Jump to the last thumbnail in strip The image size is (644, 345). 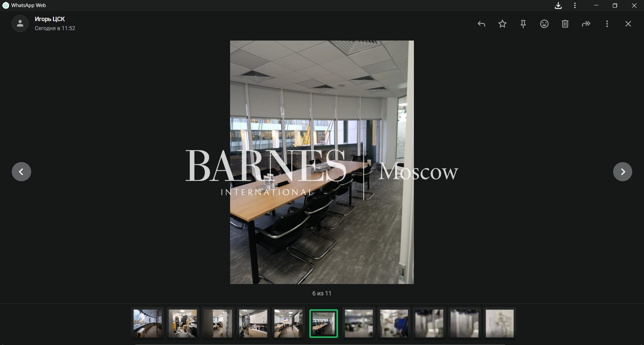[499, 323]
